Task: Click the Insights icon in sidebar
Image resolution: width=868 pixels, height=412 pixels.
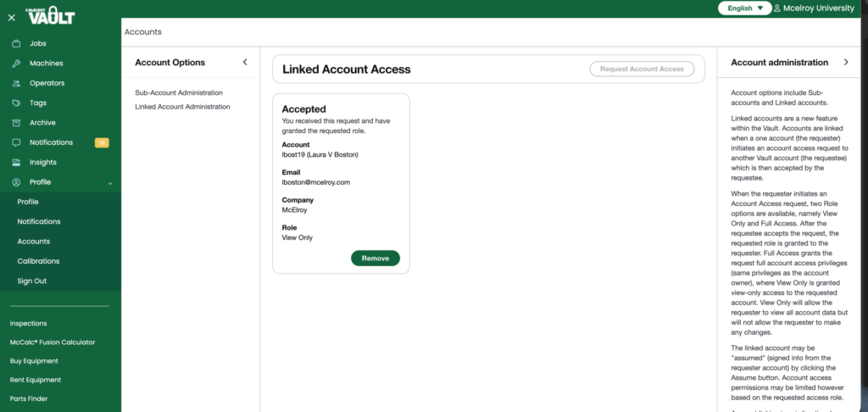Action: (x=17, y=162)
